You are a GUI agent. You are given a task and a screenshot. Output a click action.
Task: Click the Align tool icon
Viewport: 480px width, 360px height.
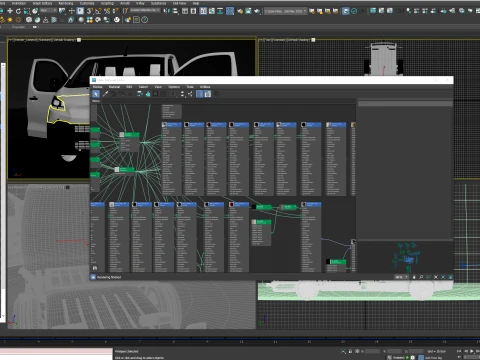click(x=175, y=11)
